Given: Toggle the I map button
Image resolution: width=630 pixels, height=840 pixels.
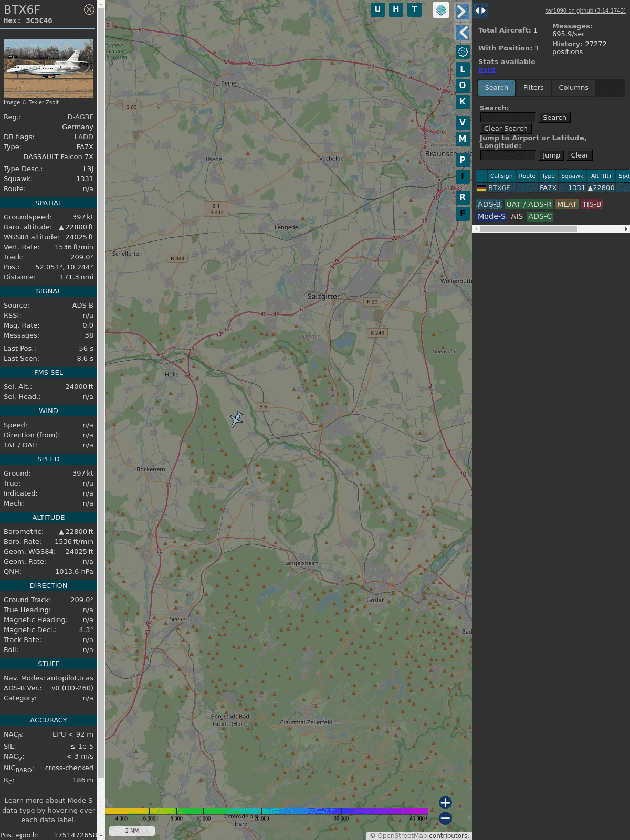Looking at the screenshot, I should click(x=463, y=176).
